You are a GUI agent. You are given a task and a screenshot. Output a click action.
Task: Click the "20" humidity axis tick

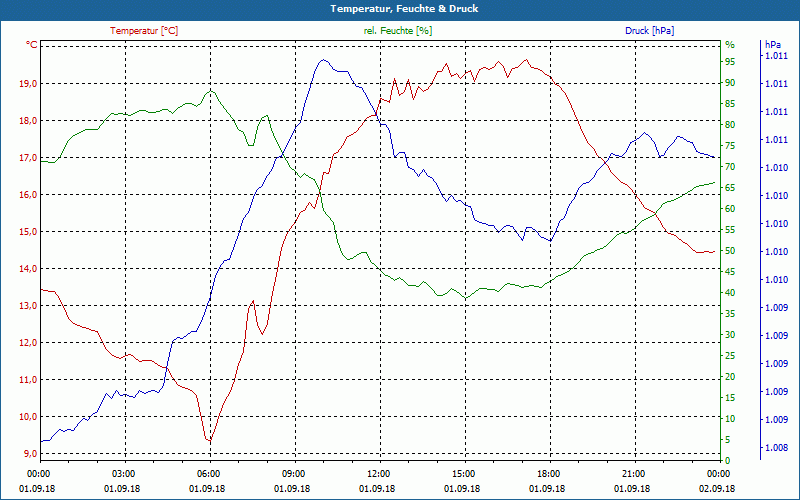[730, 377]
